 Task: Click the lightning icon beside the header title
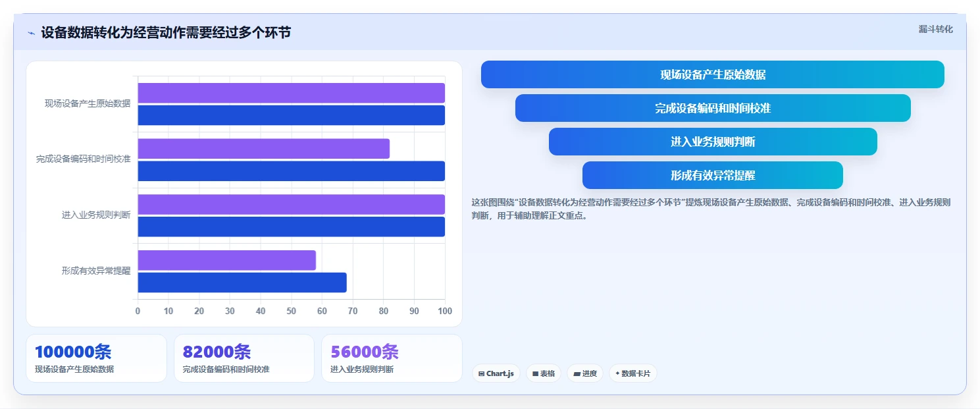(x=31, y=33)
